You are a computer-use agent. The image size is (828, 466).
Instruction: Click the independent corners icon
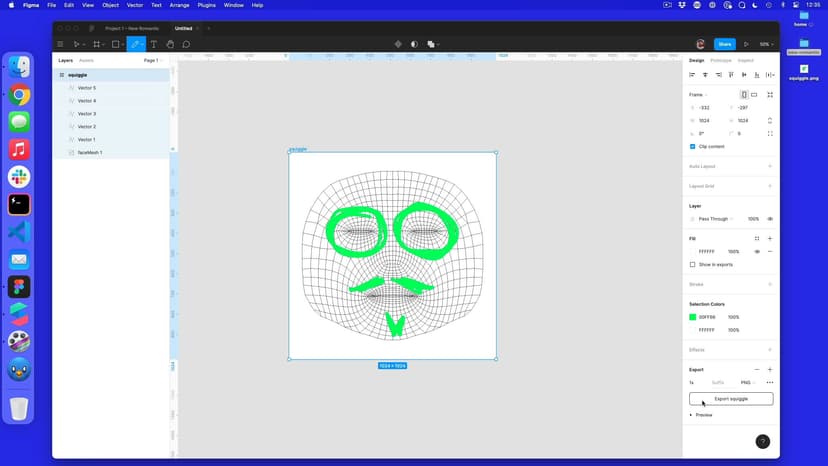pyautogui.click(x=770, y=134)
